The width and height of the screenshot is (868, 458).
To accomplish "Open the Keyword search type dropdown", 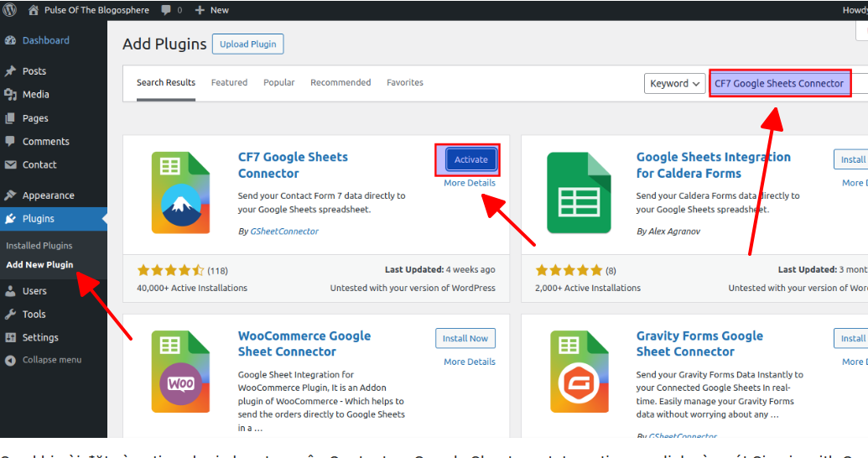I will click(x=674, y=84).
